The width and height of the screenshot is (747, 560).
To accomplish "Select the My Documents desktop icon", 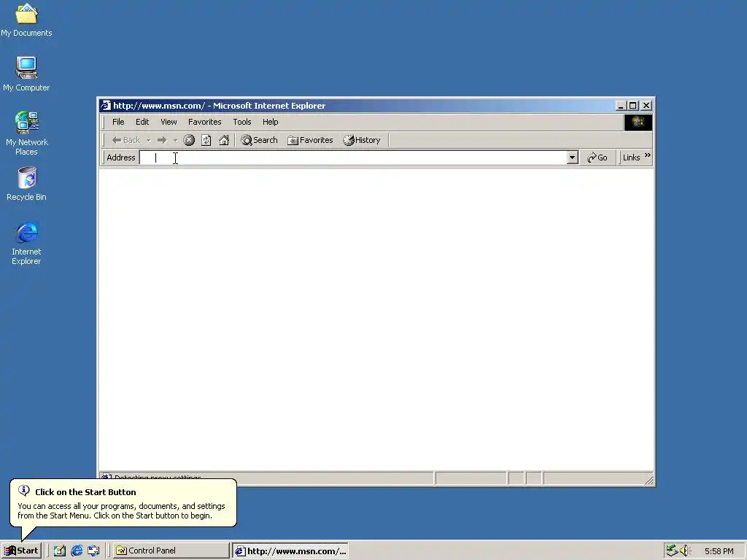I will tap(26, 20).
